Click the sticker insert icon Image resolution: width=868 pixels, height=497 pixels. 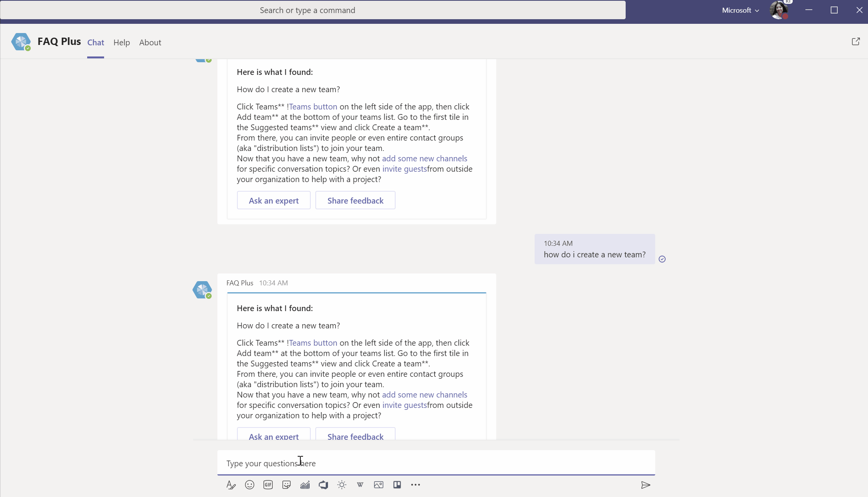click(286, 484)
